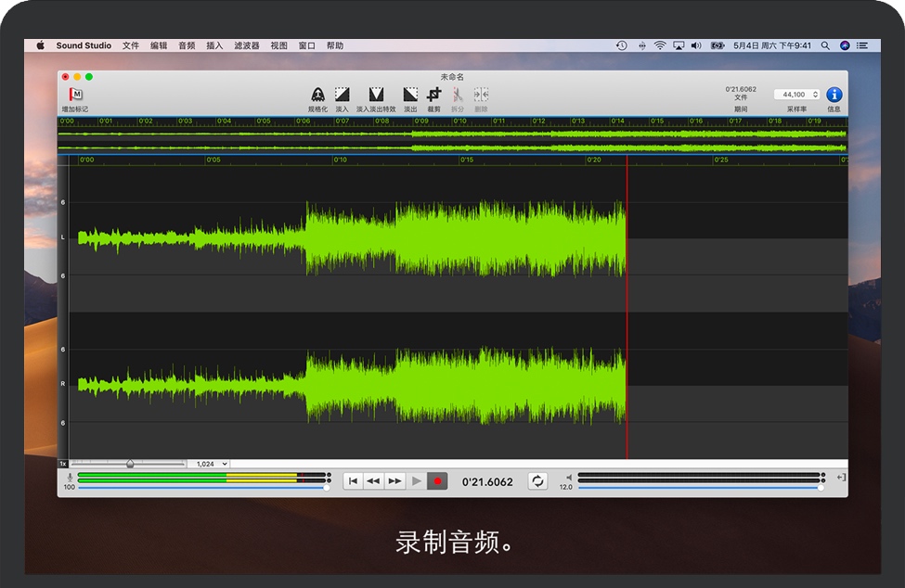The width and height of the screenshot is (905, 588).
Task: Click the Fade Special (淡入淡出特效) icon
Action: click(376, 95)
